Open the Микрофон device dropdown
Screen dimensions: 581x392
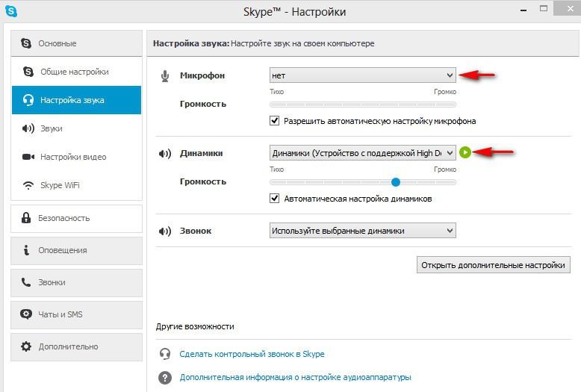point(362,75)
